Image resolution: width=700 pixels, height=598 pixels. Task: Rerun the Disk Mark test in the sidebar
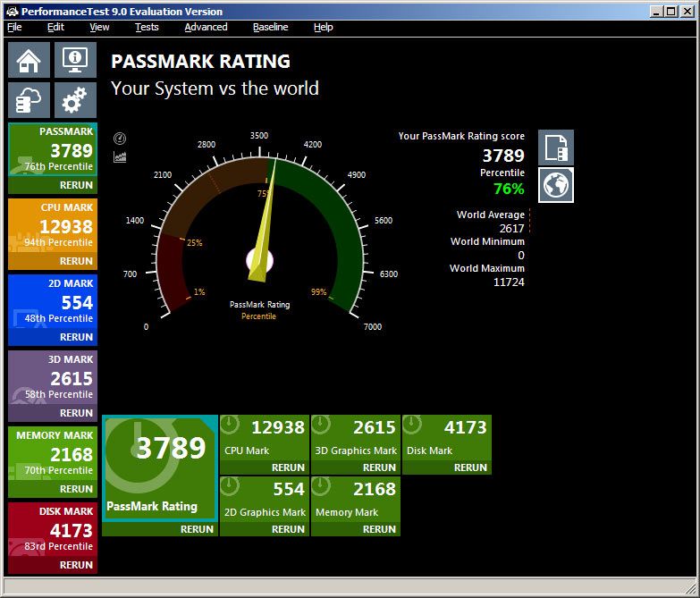[76, 565]
